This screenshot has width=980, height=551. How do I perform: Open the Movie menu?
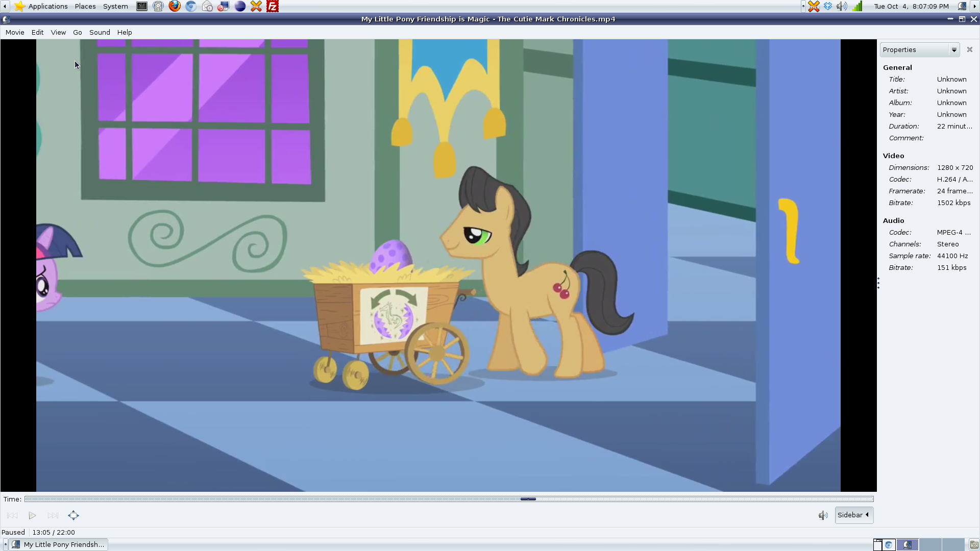(x=15, y=32)
